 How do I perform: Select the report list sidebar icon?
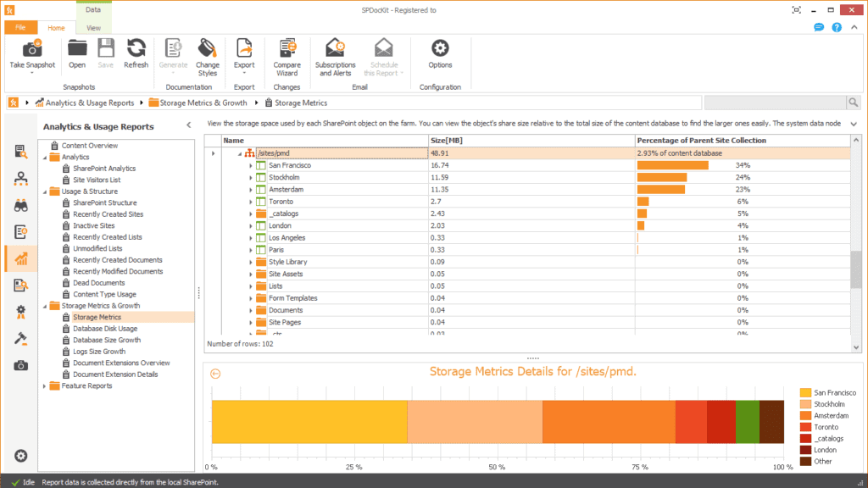[x=21, y=232]
